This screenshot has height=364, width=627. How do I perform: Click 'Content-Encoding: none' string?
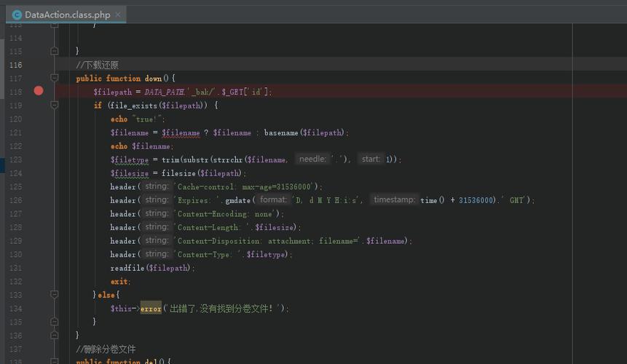pyautogui.click(x=225, y=214)
